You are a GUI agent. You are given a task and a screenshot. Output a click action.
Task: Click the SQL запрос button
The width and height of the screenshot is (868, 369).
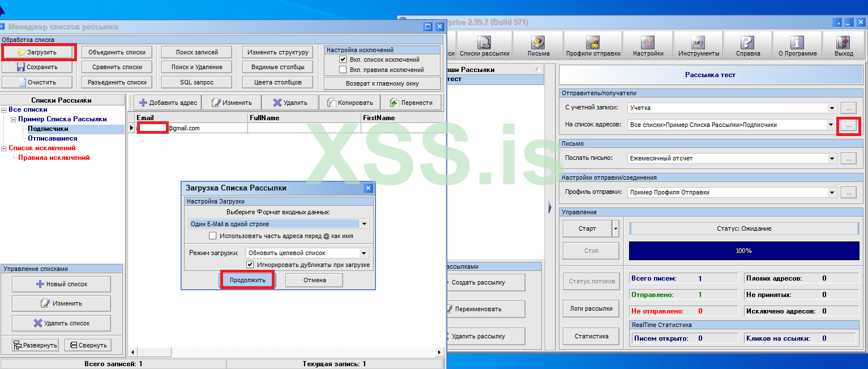(196, 82)
